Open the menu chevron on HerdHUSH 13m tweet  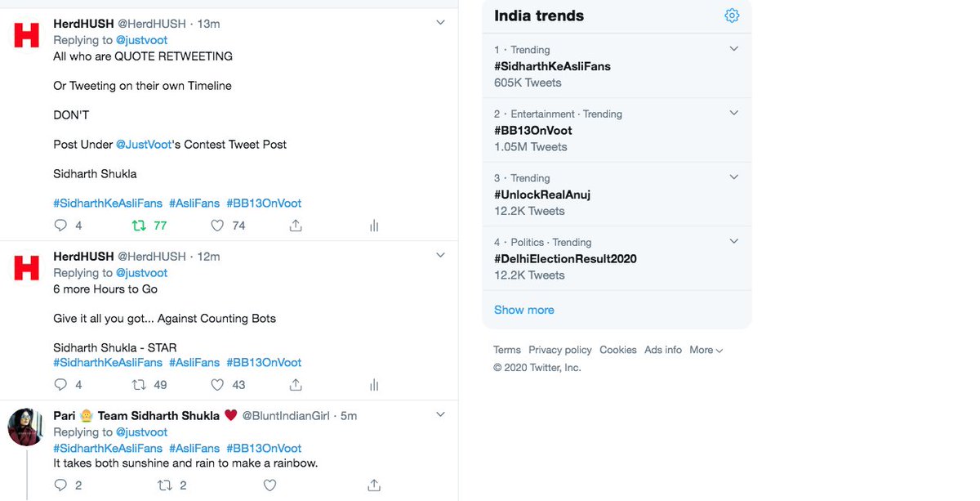440,23
